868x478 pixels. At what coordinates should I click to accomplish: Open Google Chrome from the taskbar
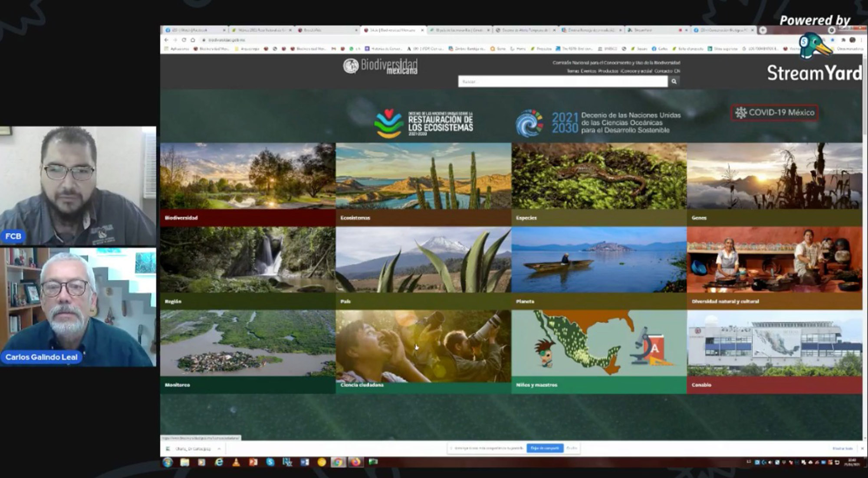click(338, 462)
